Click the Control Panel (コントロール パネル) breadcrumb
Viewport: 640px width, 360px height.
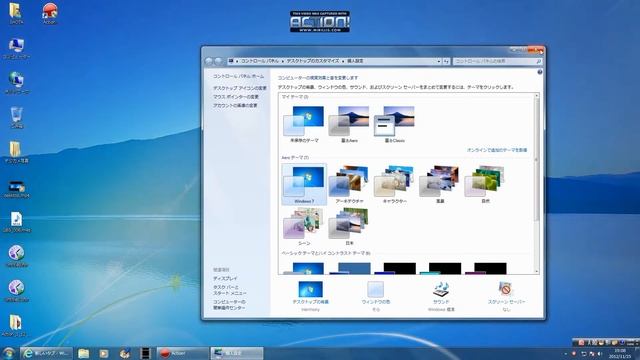tap(260, 61)
